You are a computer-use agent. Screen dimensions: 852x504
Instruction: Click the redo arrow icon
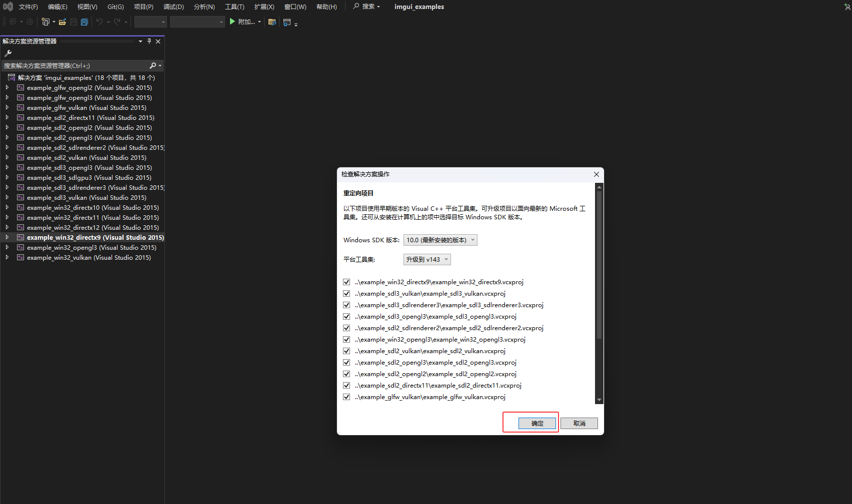coord(117,22)
